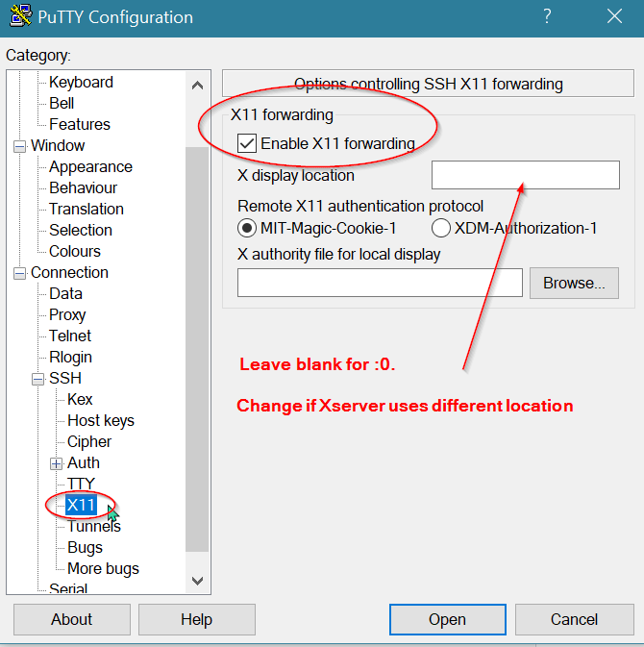Collapse the SSH tree node

pos(37,379)
